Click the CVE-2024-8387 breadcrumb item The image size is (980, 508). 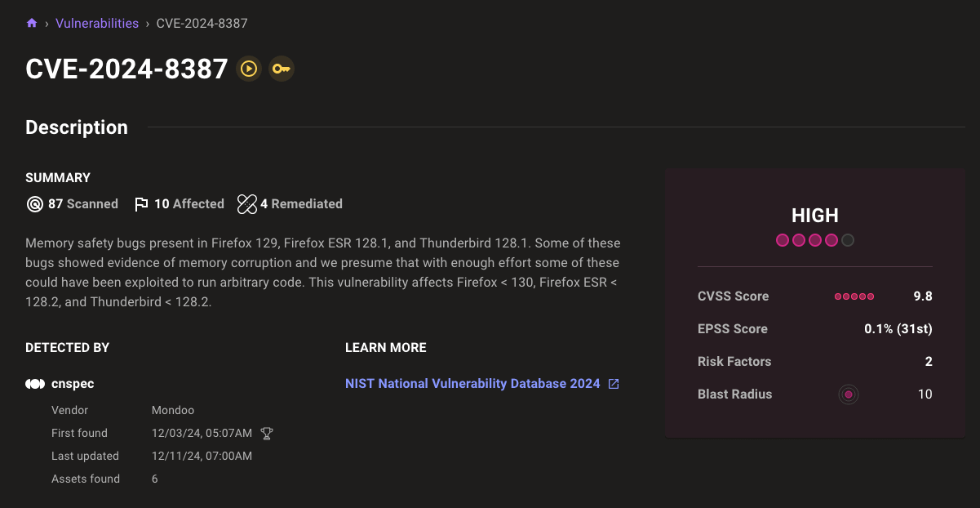[202, 24]
